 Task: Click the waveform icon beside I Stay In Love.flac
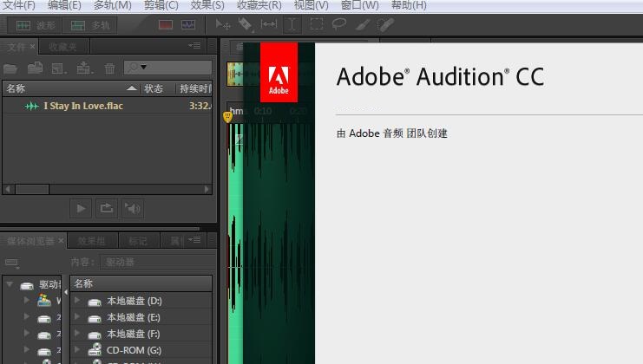(x=31, y=107)
